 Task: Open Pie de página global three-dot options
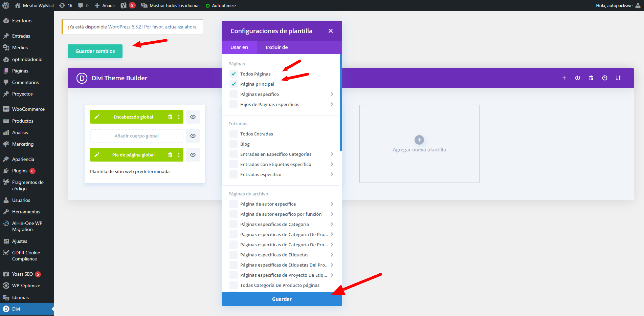pos(179,155)
